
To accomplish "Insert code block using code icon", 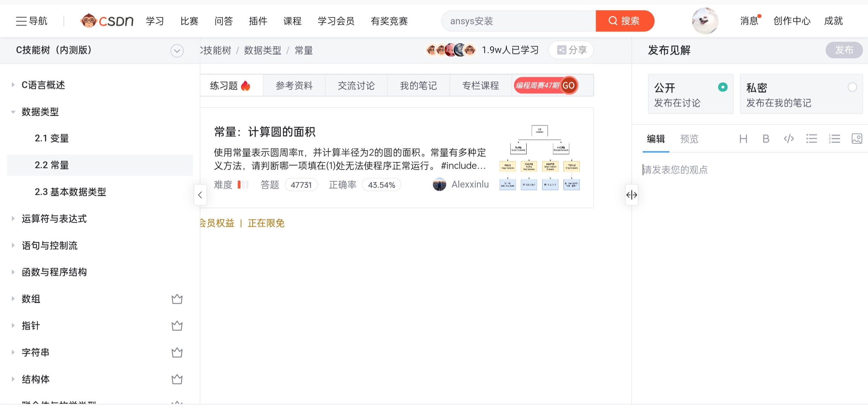I will point(789,139).
